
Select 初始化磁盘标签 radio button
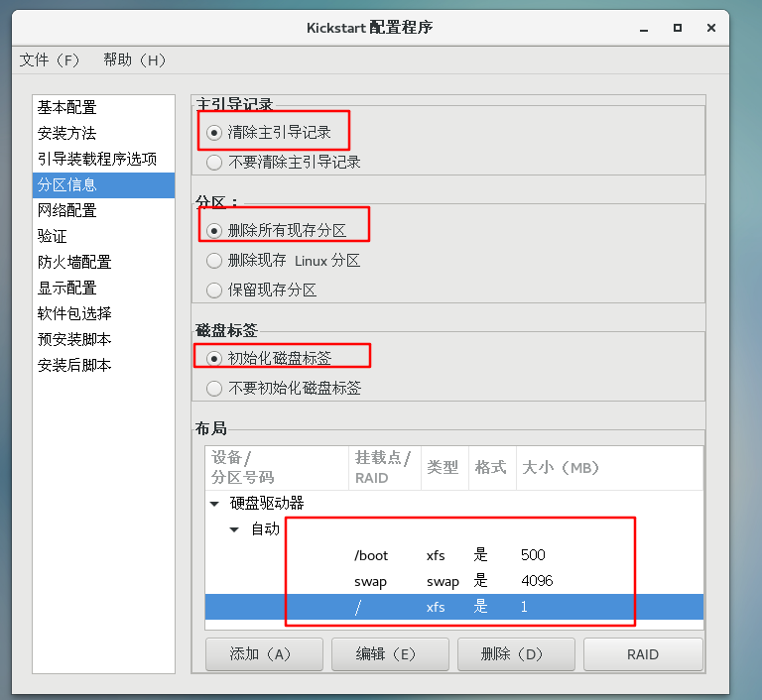(214, 359)
